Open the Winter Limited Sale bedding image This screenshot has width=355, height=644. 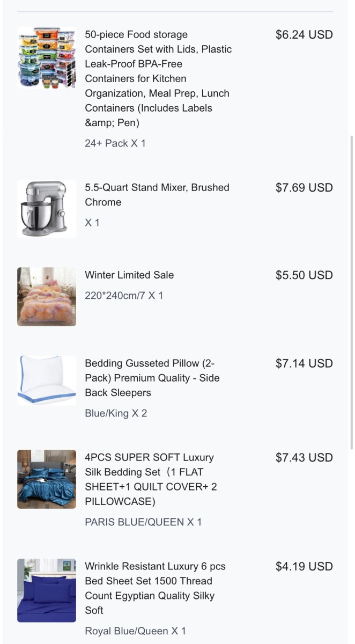pyautogui.click(x=47, y=297)
